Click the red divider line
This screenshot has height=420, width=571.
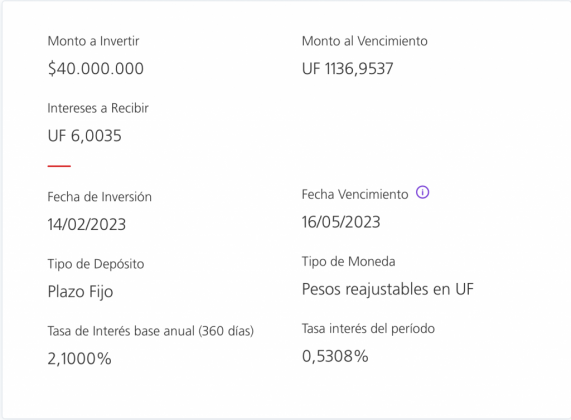59,166
